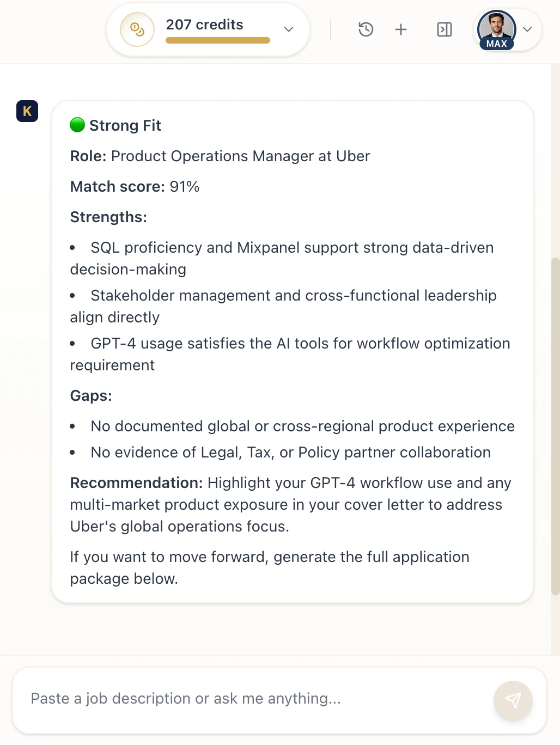
Task: Click the K assistant avatar badge
Action: pyautogui.click(x=27, y=111)
